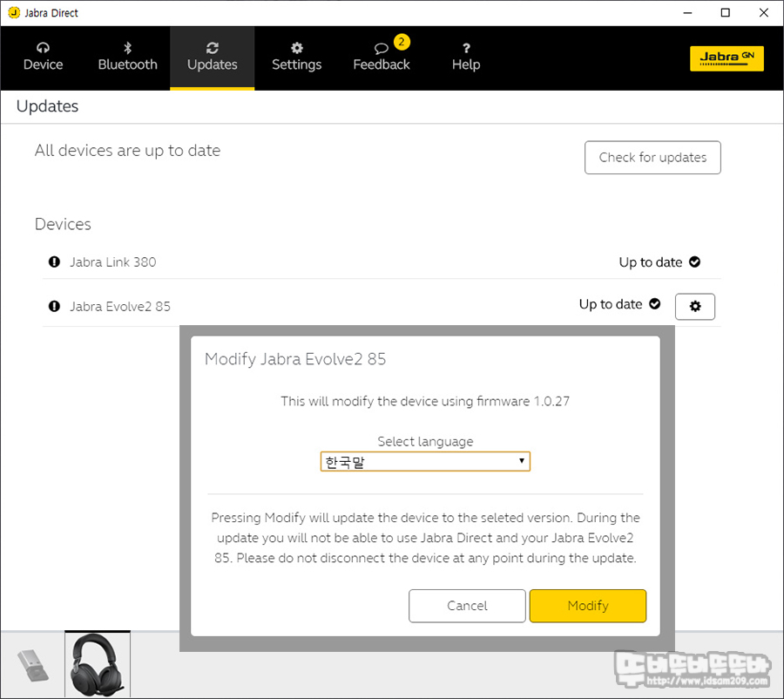Click the yellow Modify button
This screenshot has width=784, height=699.
pos(588,606)
